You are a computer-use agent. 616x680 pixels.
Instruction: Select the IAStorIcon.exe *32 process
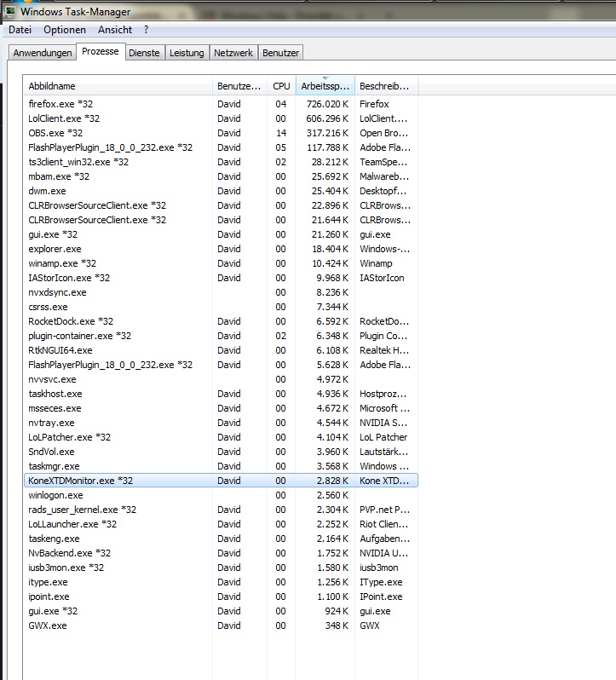pos(221,278)
